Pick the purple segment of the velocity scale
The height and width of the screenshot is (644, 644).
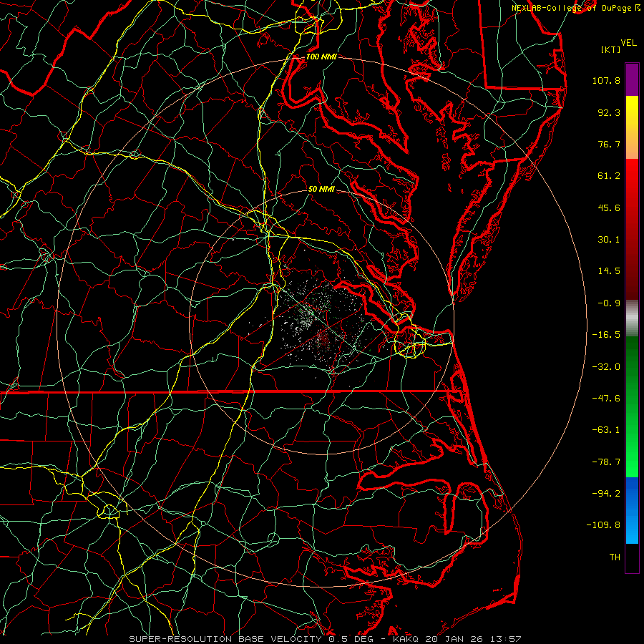[632, 79]
